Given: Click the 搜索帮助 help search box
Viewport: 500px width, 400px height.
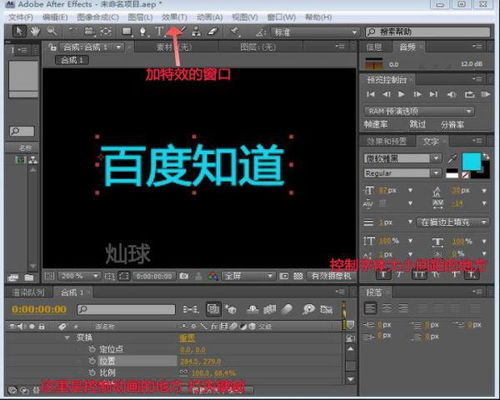Looking at the screenshot, I should coord(428,32).
